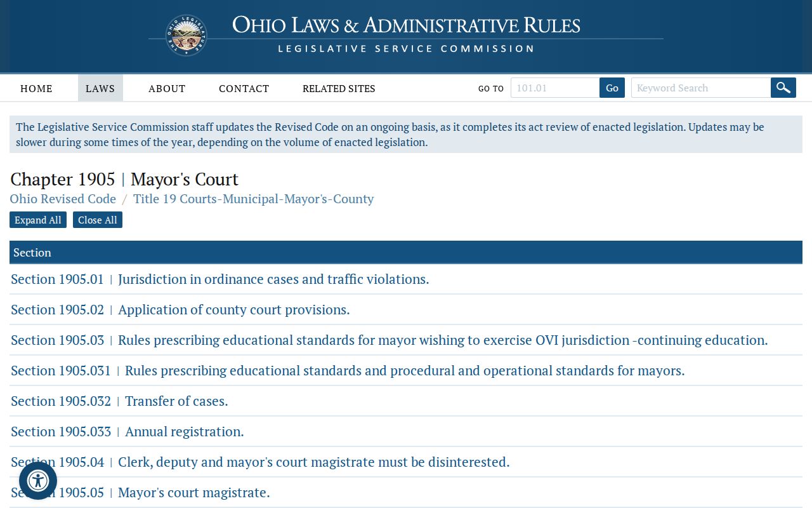Open the Laws menu item

click(x=100, y=88)
